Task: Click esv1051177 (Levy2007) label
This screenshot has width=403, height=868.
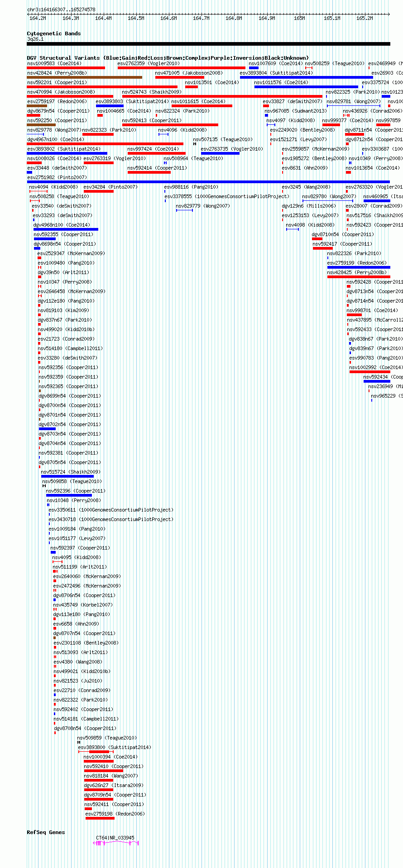Action: (x=77, y=538)
